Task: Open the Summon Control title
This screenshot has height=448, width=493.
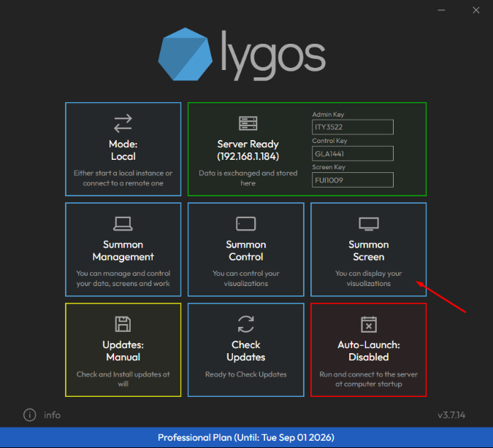Action: point(246,251)
